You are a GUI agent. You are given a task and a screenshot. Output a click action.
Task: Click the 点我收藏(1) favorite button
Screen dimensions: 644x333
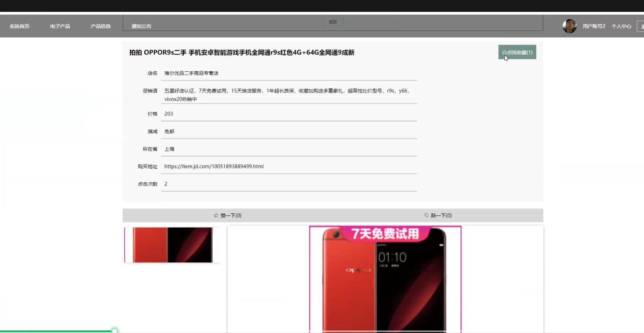point(517,52)
